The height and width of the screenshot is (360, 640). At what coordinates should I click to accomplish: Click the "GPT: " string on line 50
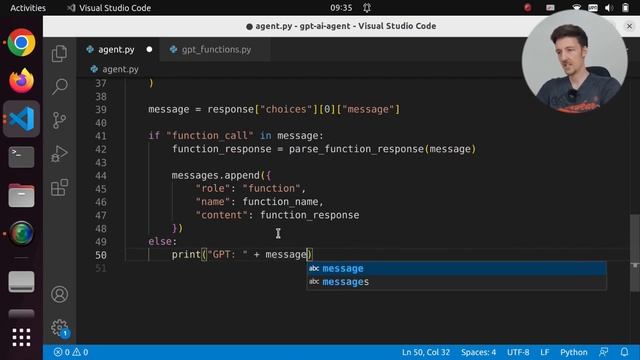pyautogui.click(x=227, y=255)
